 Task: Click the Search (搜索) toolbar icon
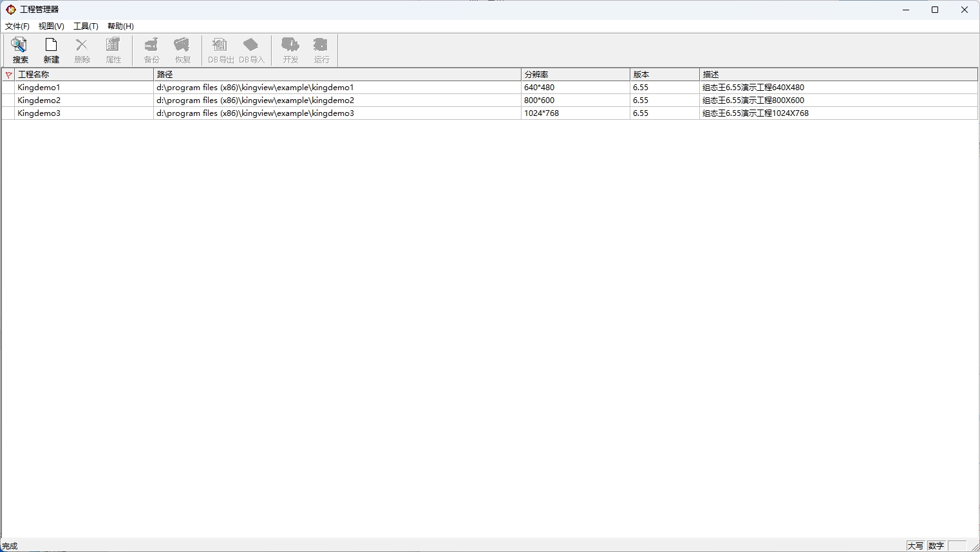[20, 50]
